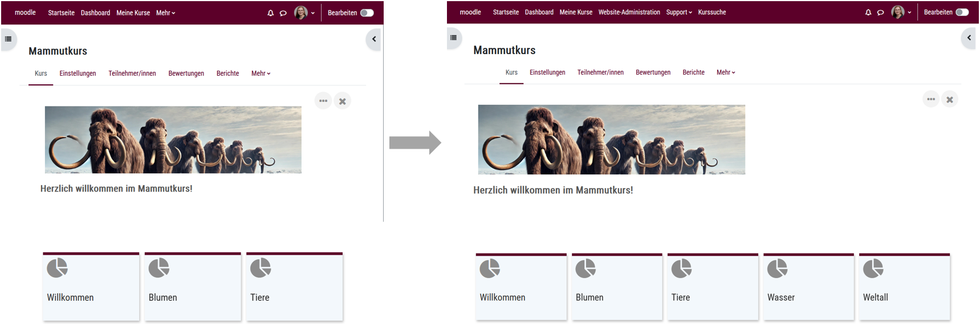Click X close icon in right screenshot
This screenshot has width=980, height=327.
[950, 100]
